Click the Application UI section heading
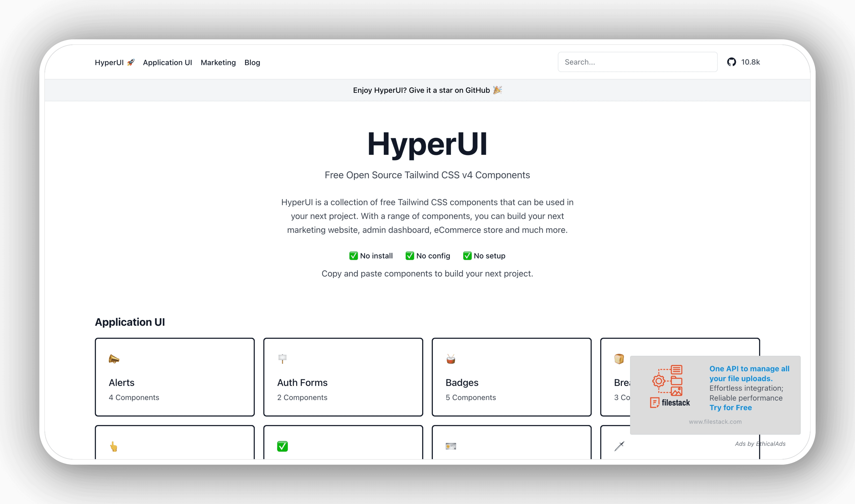Image resolution: width=855 pixels, height=504 pixels. click(x=130, y=322)
